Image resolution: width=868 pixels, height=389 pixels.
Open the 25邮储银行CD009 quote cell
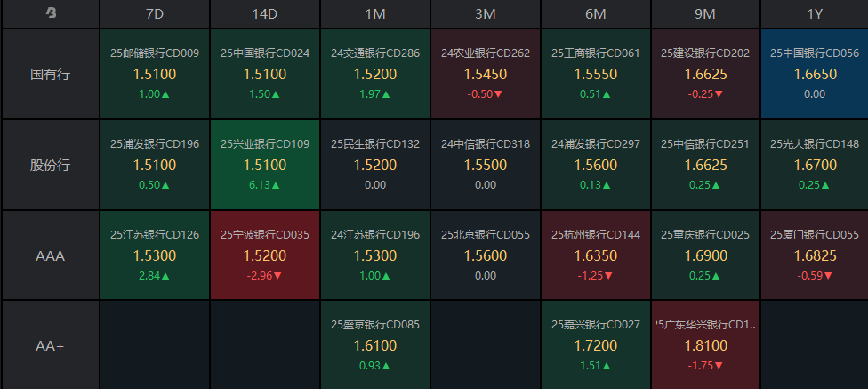(x=155, y=74)
